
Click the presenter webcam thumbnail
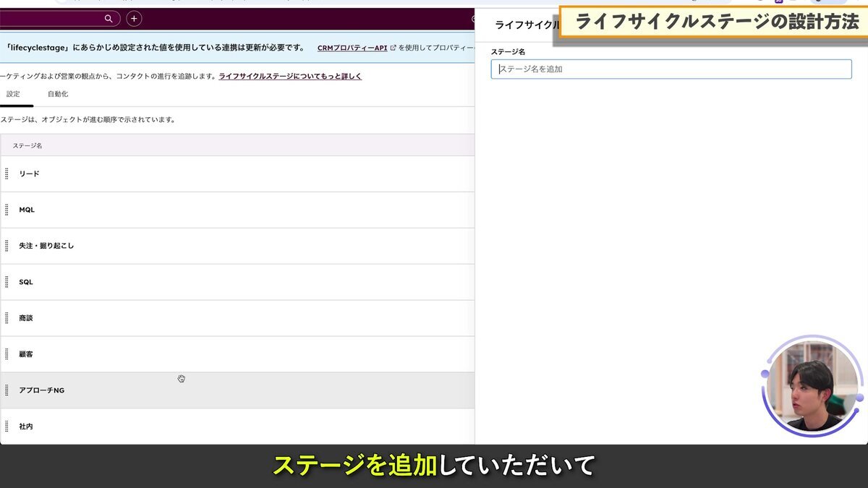click(x=814, y=387)
